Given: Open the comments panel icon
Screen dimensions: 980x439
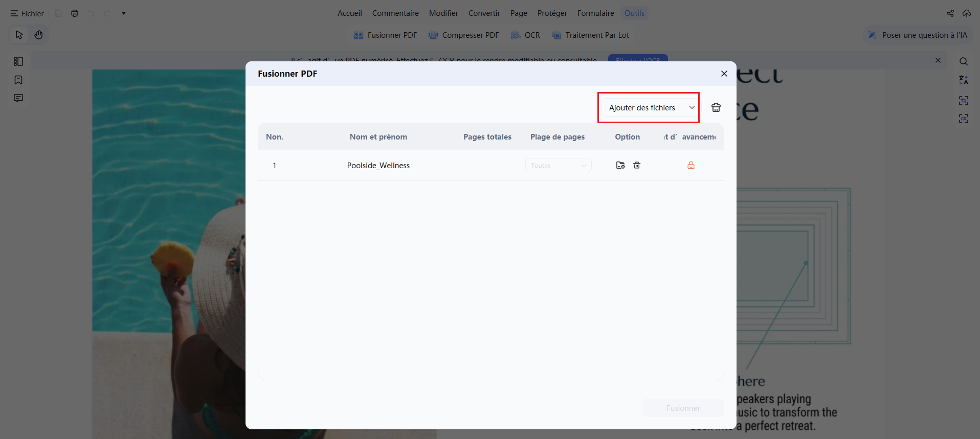Looking at the screenshot, I should [x=18, y=98].
